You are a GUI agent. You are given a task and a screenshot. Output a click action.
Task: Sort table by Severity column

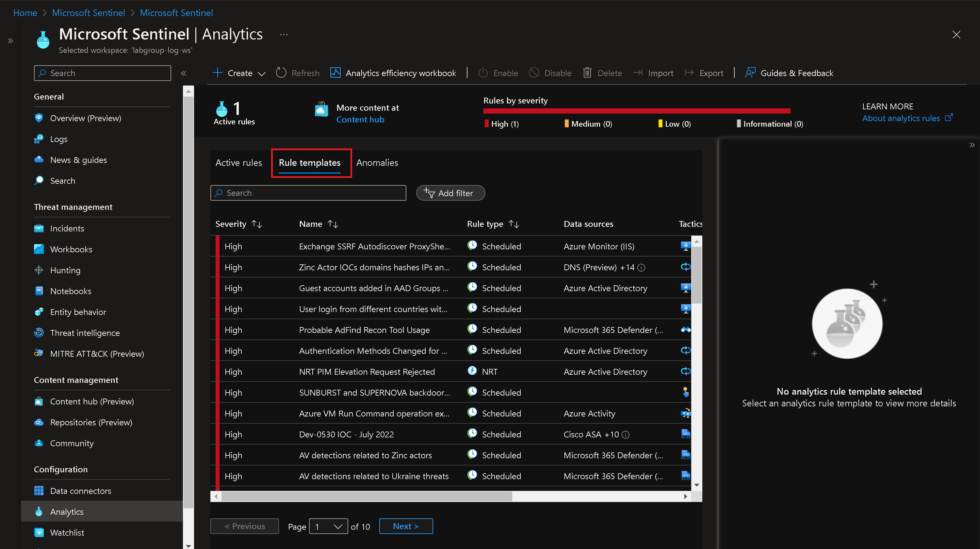(x=238, y=224)
